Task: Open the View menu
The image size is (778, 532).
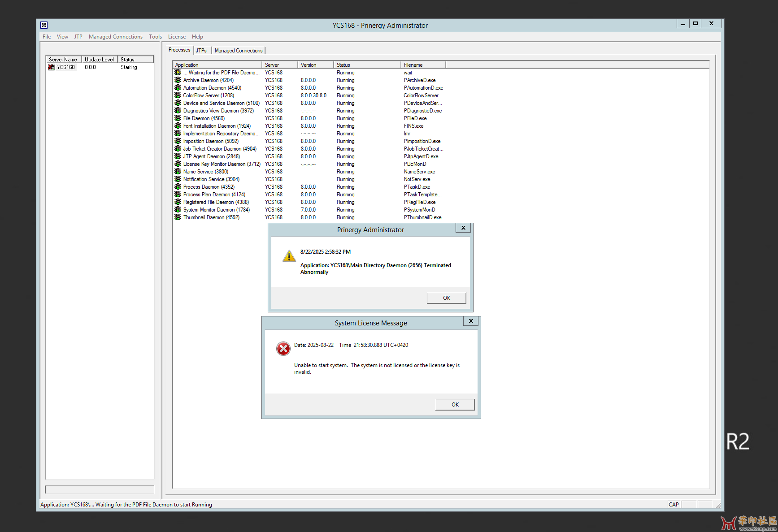Action: click(x=62, y=37)
